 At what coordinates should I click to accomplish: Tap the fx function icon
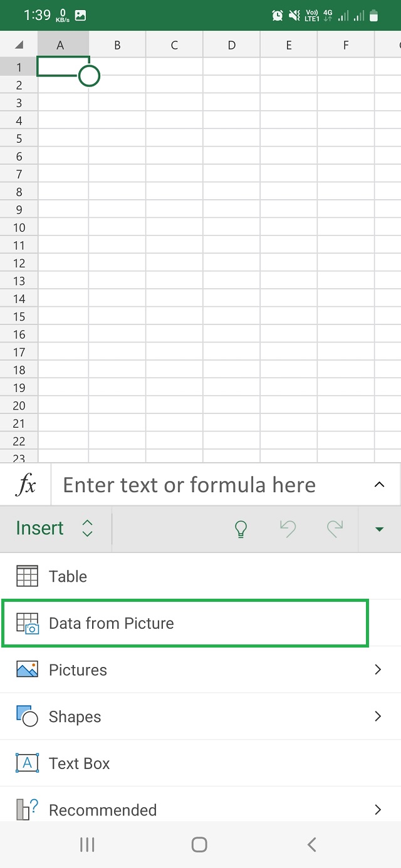click(26, 485)
